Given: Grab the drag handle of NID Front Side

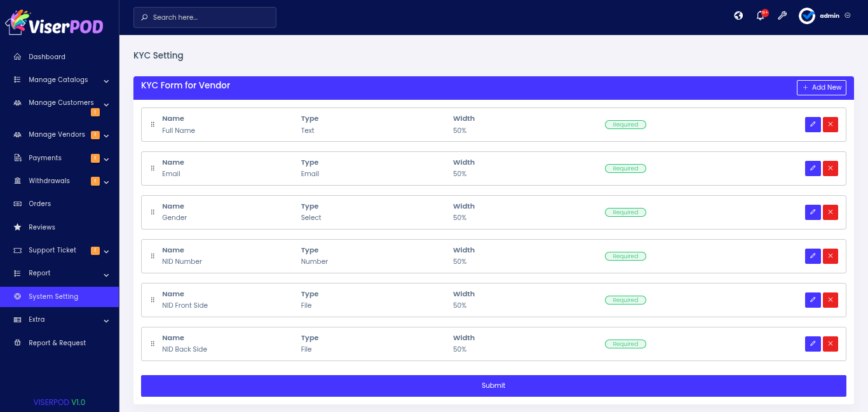Looking at the screenshot, I should pyautogui.click(x=153, y=300).
